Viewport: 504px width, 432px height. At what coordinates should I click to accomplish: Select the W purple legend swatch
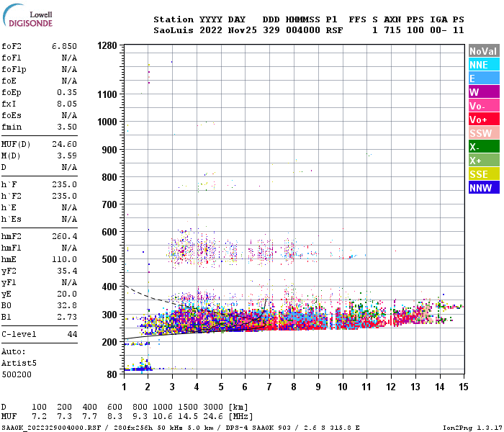click(x=484, y=92)
